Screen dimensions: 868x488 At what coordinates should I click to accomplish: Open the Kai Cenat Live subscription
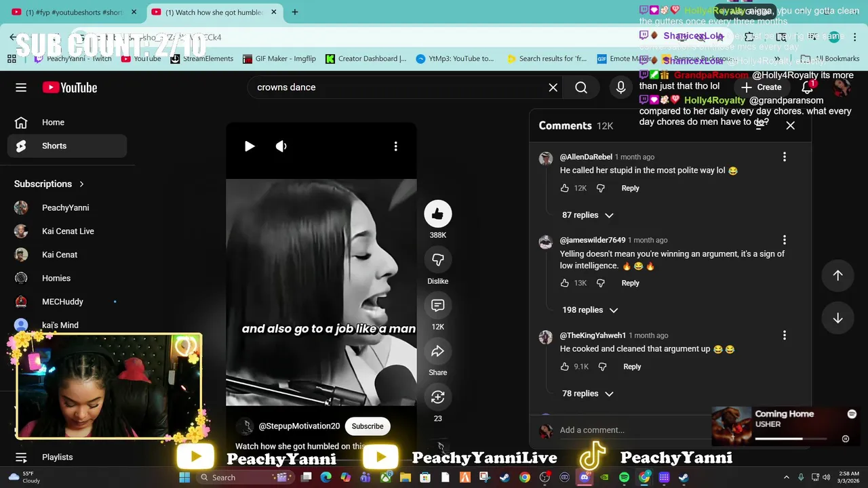[67, 231]
